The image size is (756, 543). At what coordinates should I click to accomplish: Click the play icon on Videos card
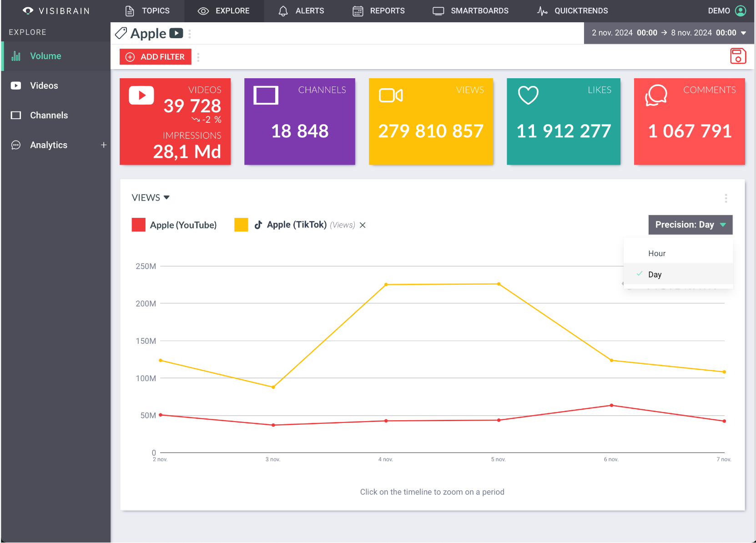(x=141, y=96)
